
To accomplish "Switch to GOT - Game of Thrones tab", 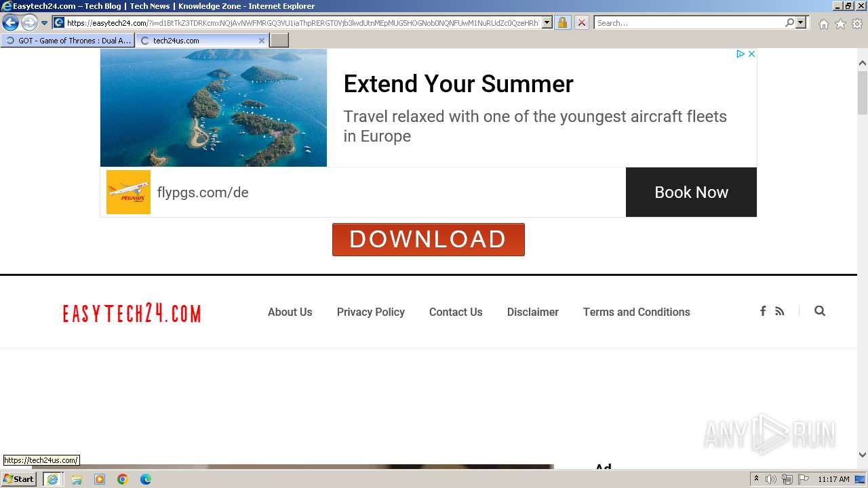I will (68, 41).
